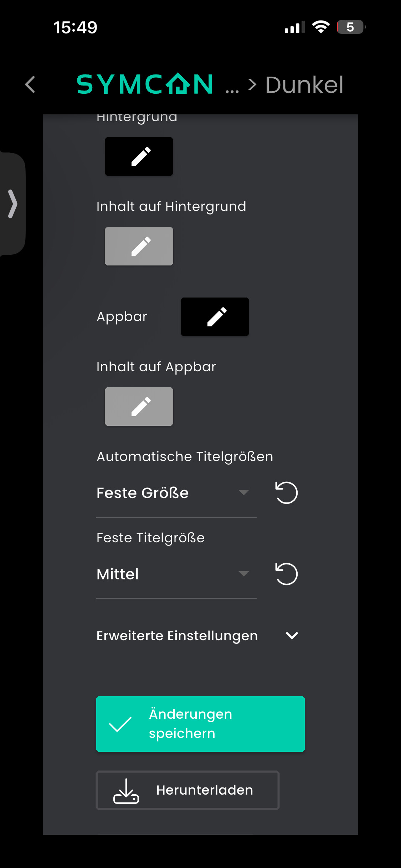Tap the battery indicator in status bar
This screenshot has height=868, width=401.
351,27
